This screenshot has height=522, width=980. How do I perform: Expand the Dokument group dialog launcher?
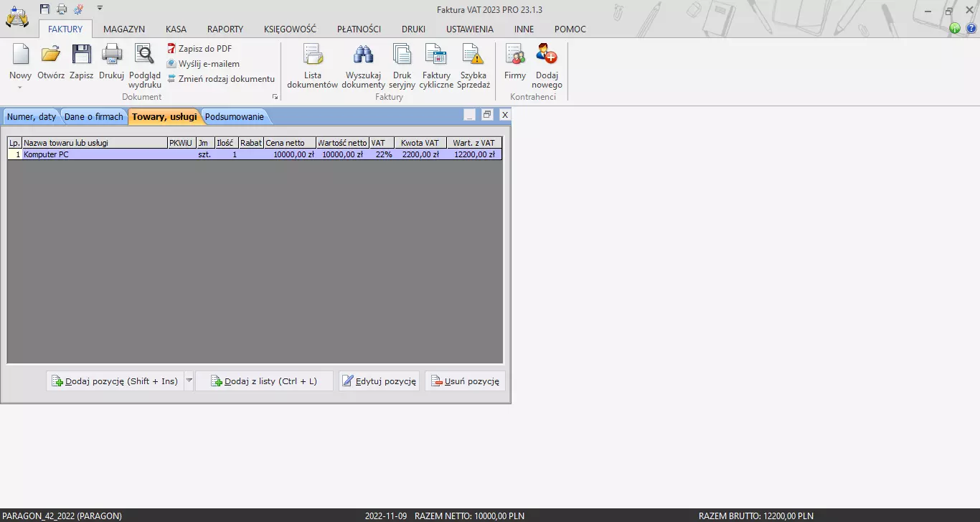(275, 97)
